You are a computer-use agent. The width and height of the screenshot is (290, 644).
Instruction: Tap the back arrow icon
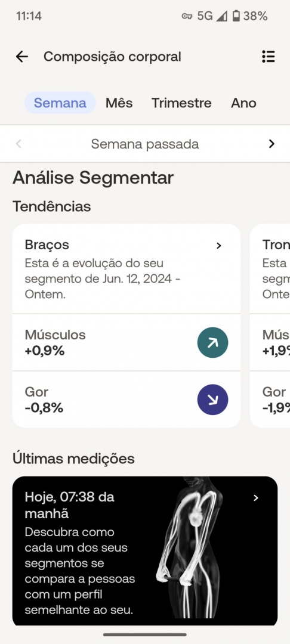21,57
